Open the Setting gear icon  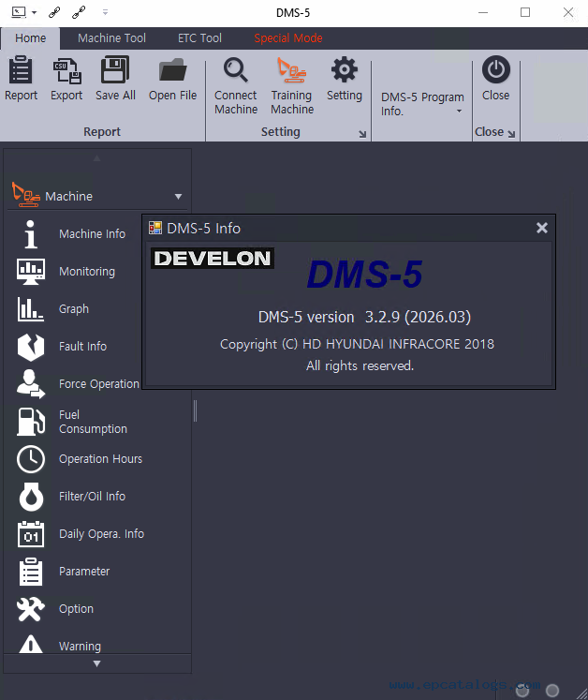(344, 69)
